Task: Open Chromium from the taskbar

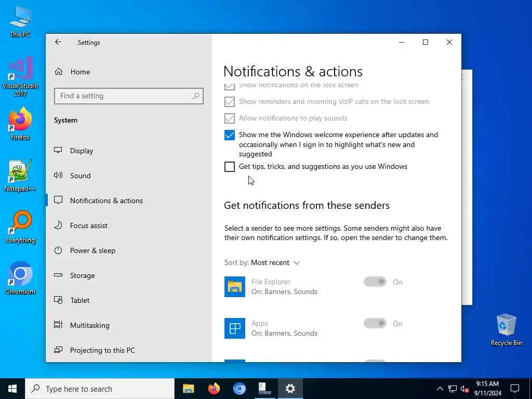Action: tap(239, 389)
